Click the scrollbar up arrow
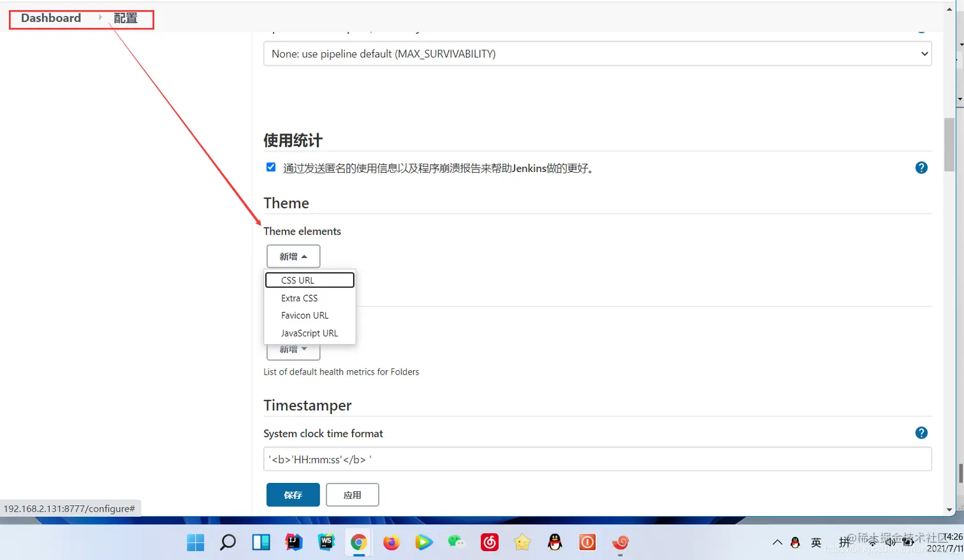Viewport: 964px width, 560px height. pos(949,9)
